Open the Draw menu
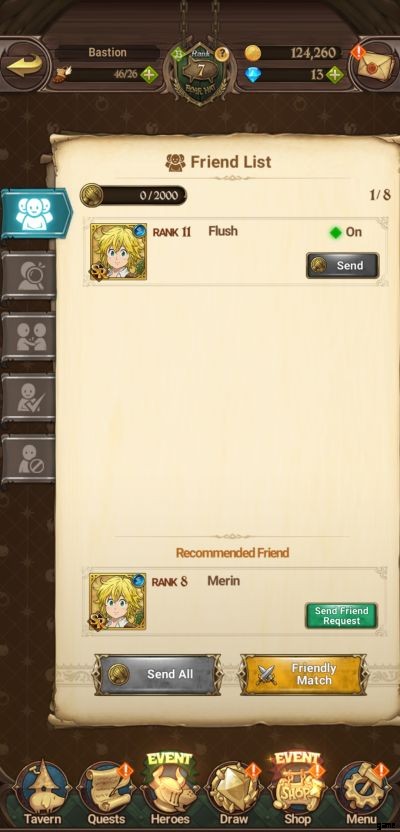400x832 pixels. coord(233,793)
